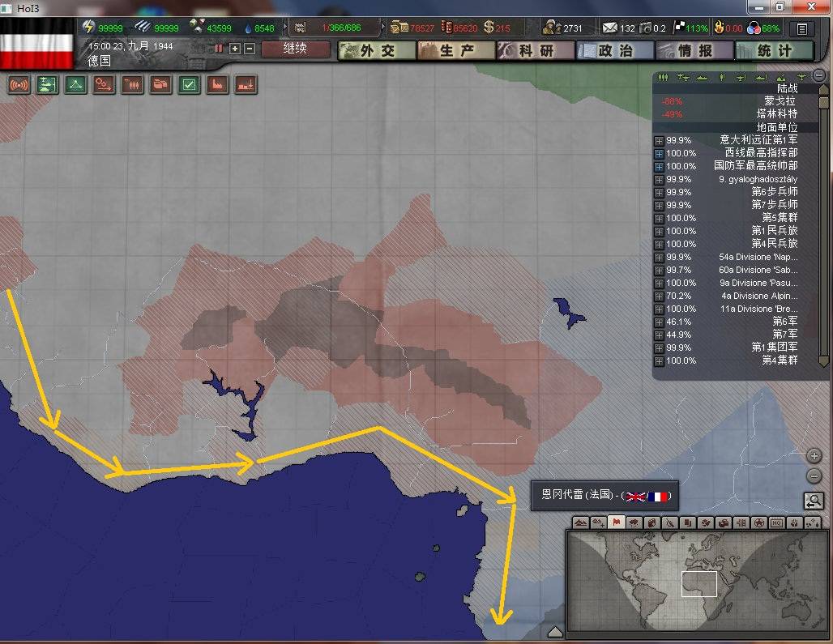Screen dimensions: 833x644
Task: Click the money dollar sign icon
Action: coord(489,27)
